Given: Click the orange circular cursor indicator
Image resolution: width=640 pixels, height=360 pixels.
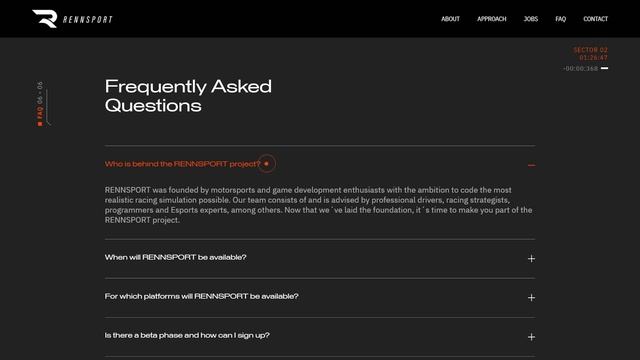Looking at the screenshot, I should [266, 164].
